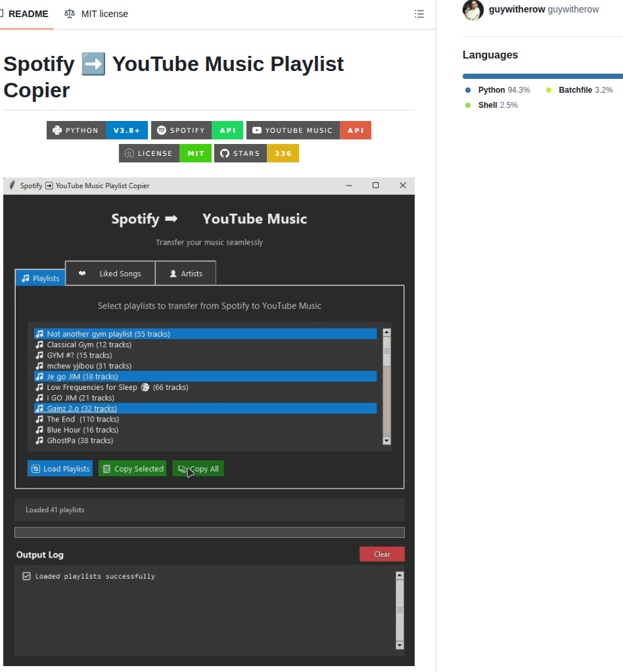
Task: Click the Load Playlists button
Action: tap(60, 468)
